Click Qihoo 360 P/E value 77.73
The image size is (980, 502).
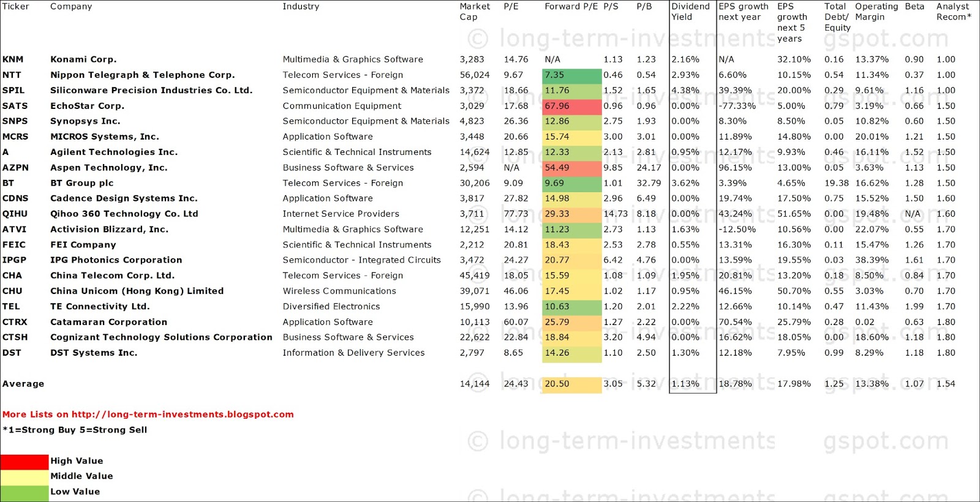click(x=516, y=214)
